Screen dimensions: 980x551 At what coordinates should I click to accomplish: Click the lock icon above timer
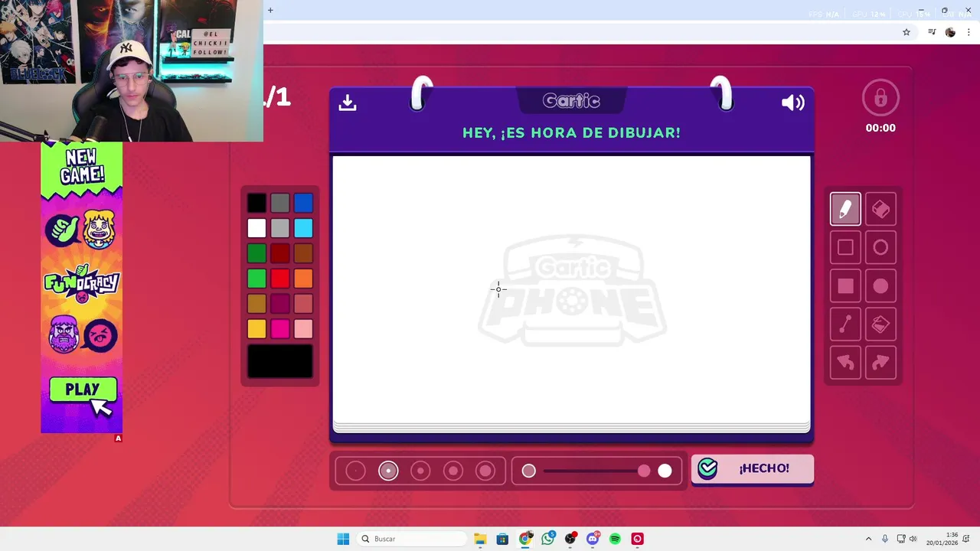point(880,98)
